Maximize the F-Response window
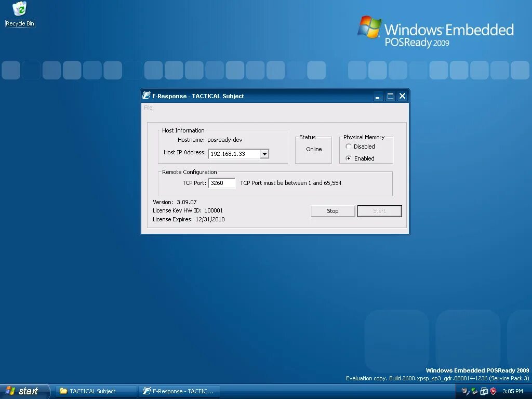Screen dimensions: 532x399 pyautogui.click(x=390, y=96)
